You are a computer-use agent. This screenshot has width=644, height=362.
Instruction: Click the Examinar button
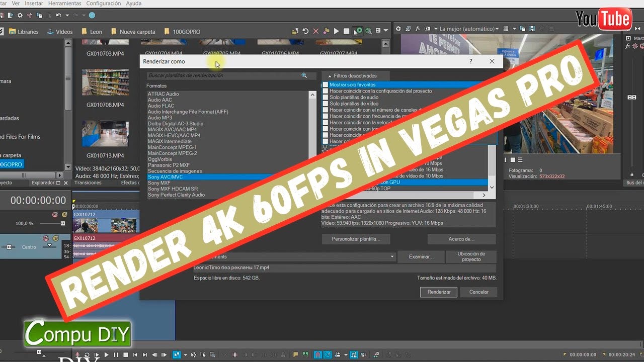pyautogui.click(x=421, y=256)
